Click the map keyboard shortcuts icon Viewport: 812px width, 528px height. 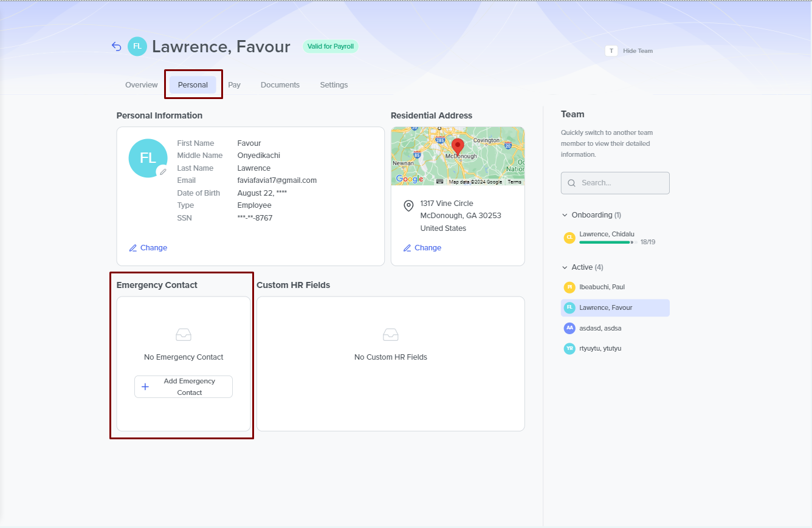tap(439, 181)
